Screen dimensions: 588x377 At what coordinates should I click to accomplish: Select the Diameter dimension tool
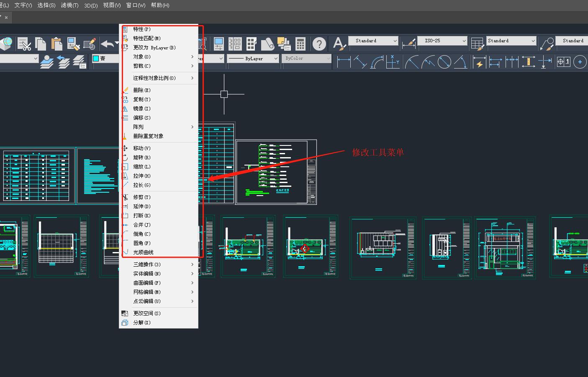coord(444,62)
